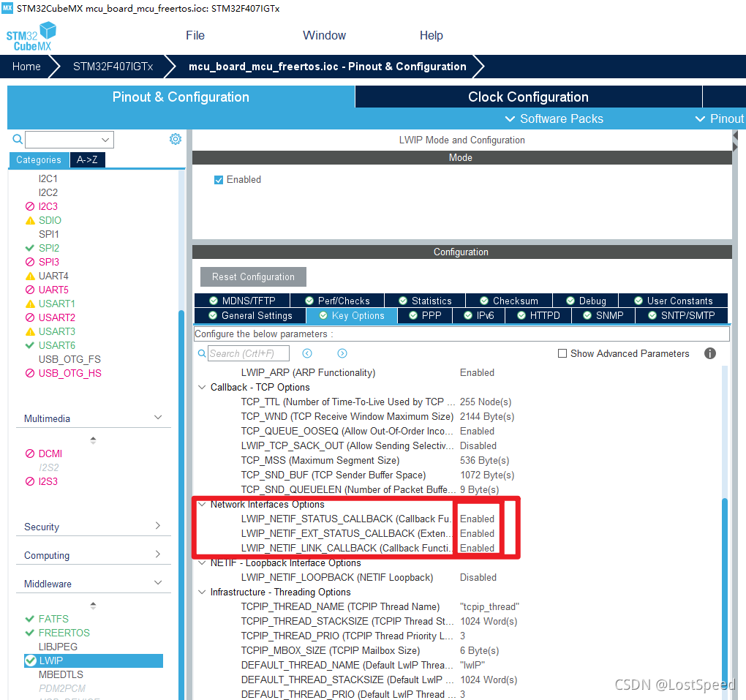Image resolution: width=746 pixels, height=700 pixels.
Task: Switch to Clock Configuration tab
Action: (528, 97)
